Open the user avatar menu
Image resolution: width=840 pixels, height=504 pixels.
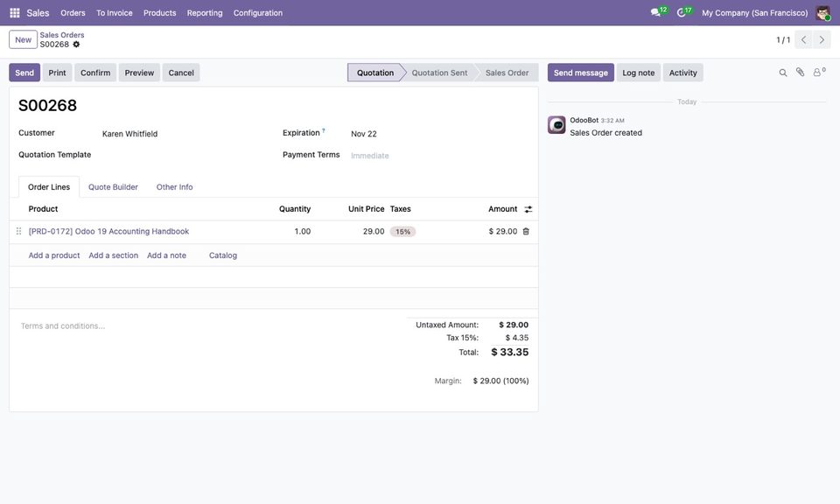pyautogui.click(x=822, y=13)
